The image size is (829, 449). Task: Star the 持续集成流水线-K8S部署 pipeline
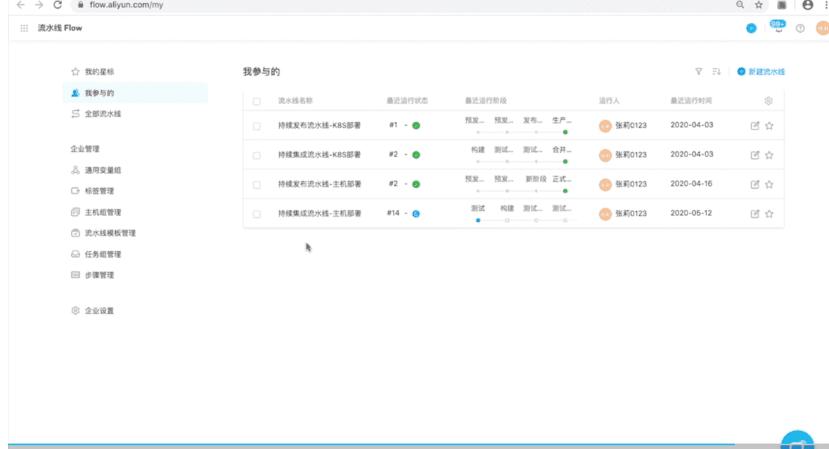coord(769,155)
